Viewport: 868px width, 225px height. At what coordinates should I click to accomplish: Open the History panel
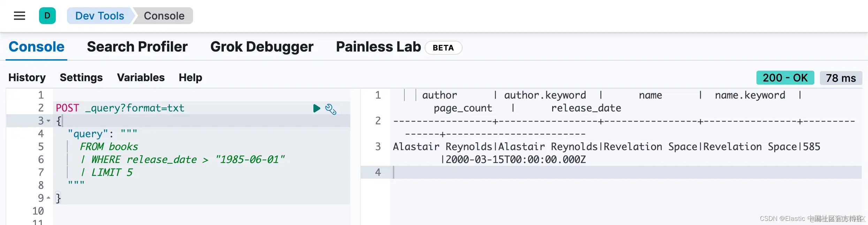pos(27,77)
